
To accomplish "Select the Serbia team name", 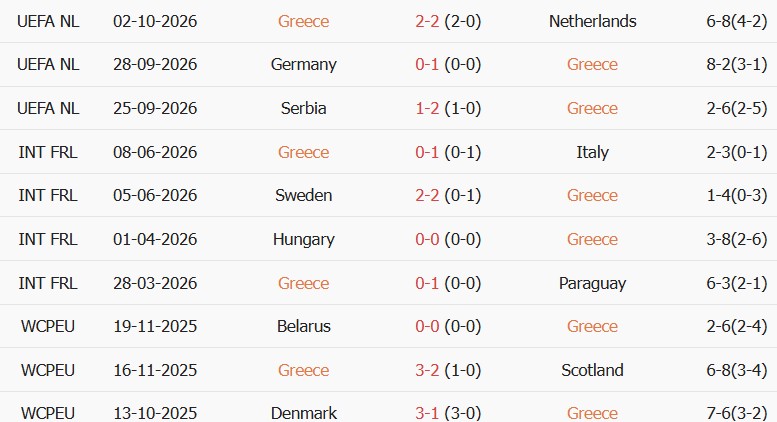I will (x=303, y=108).
